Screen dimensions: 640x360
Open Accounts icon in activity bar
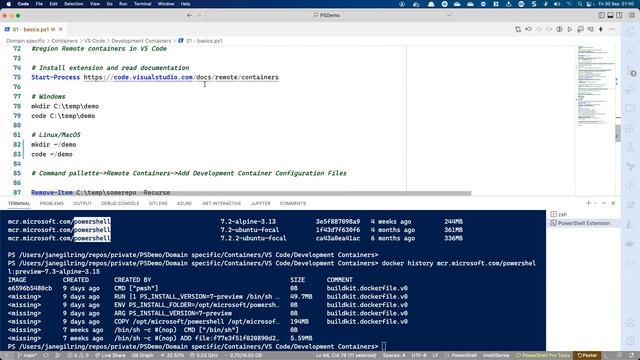tap(631, 322)
